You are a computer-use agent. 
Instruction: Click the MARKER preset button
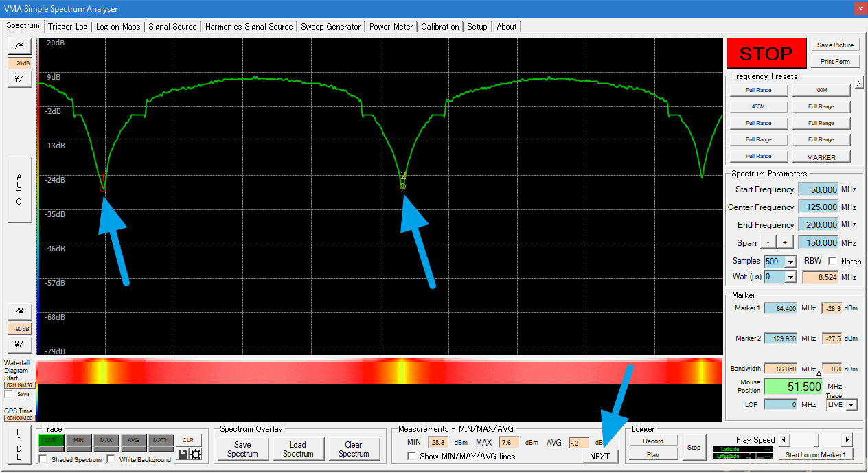821,157
